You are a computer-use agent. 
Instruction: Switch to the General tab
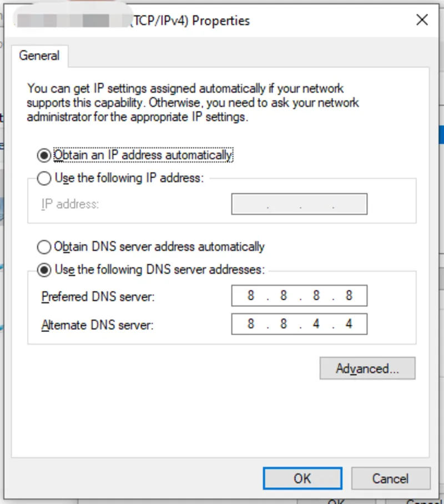pyautogui.click(x=39, y=56)
